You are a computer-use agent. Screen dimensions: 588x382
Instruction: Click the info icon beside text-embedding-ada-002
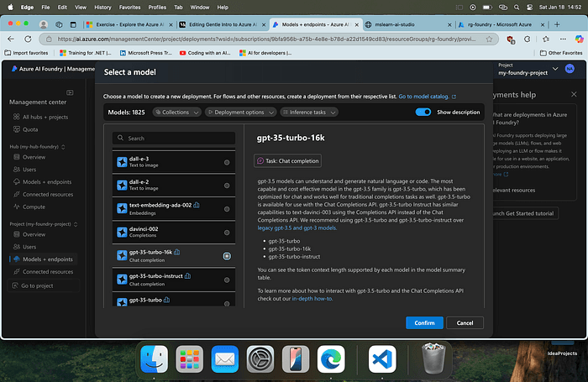pos(197,205)
